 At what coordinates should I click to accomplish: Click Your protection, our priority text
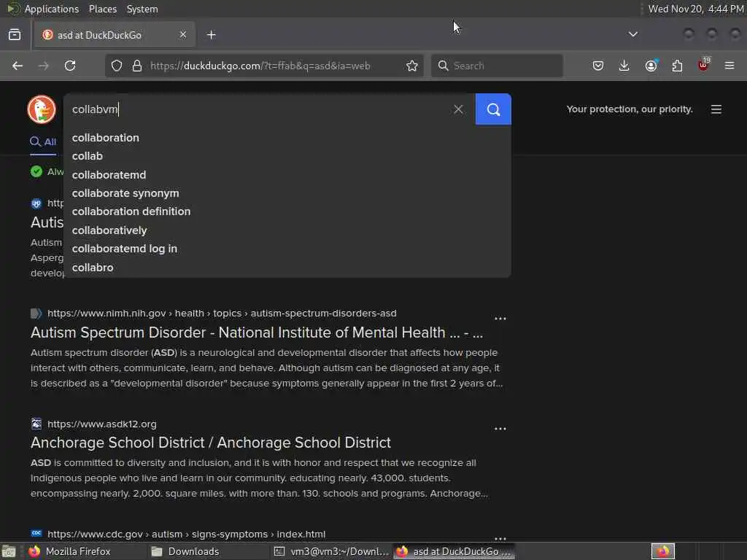tap(630, 109)
